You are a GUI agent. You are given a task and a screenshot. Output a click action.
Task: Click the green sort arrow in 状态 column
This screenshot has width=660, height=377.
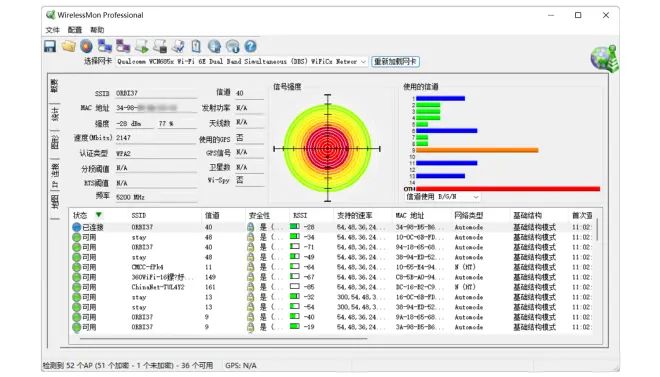pos(98,215)
